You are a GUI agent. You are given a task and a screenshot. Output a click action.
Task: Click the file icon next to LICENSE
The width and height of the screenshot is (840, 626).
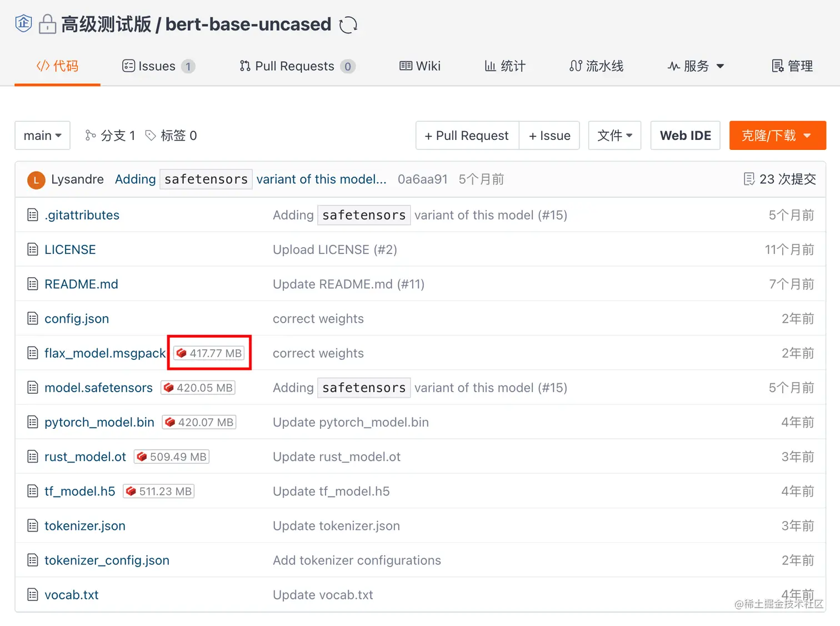tap(33, 249)
